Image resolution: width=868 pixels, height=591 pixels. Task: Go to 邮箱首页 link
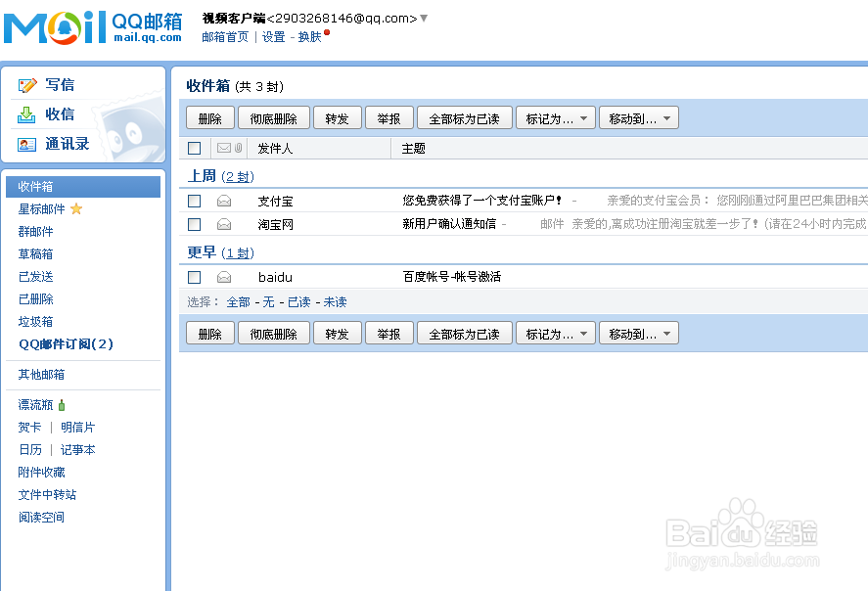[225, 37]
